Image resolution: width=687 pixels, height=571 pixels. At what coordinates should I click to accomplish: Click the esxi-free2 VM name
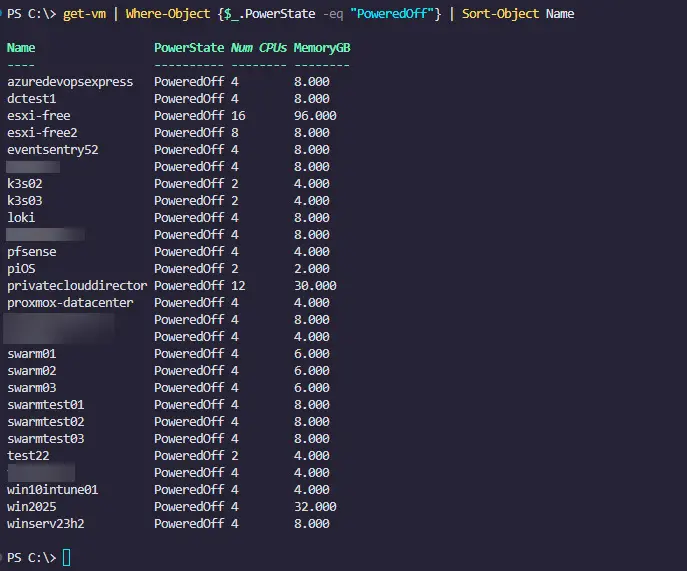pos(42,133)
